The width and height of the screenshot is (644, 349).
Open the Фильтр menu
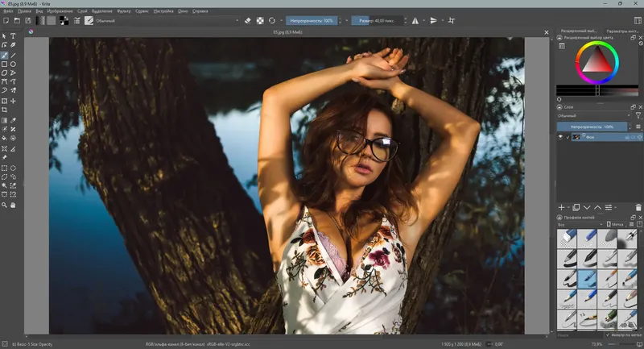123,11
